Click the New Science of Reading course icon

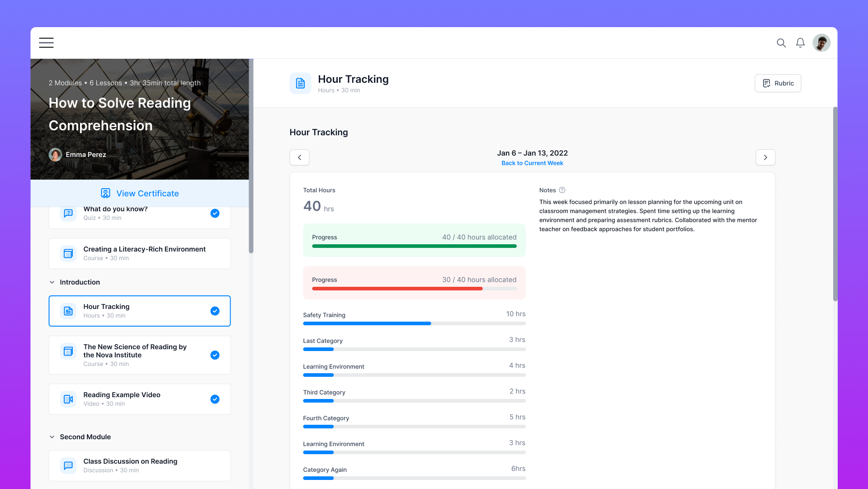tap(68, 351)
